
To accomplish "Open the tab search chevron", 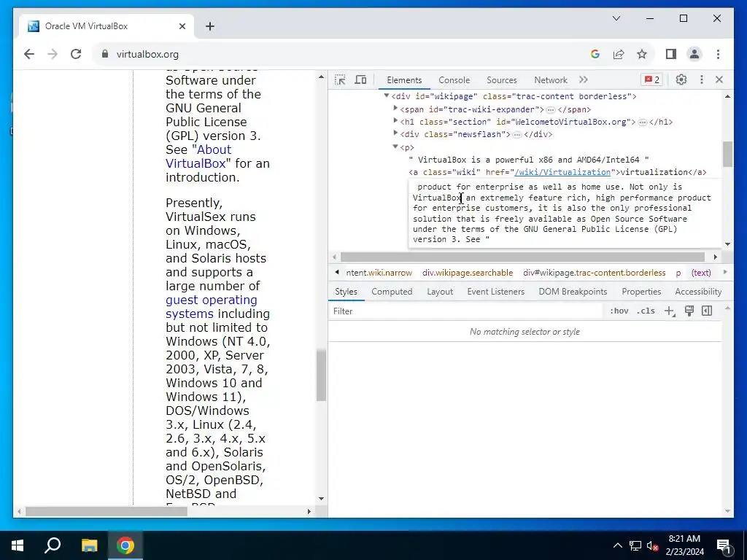I will (x=616, y=18).
